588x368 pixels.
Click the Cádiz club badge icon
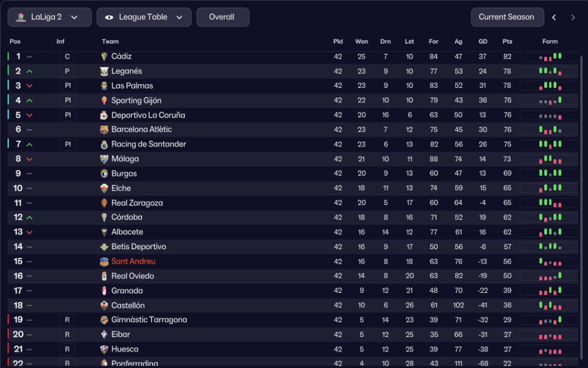[x=104, y=56]
